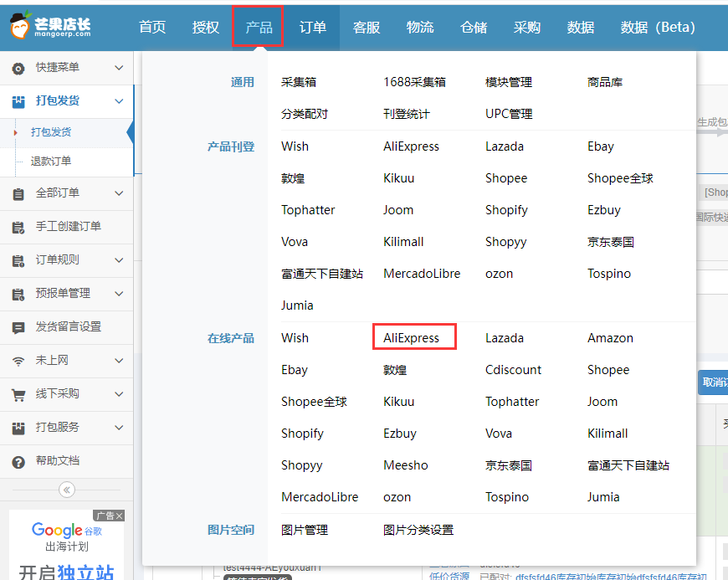
Task: Choose Lazada under 产品刊登
Action: (505, 146)
